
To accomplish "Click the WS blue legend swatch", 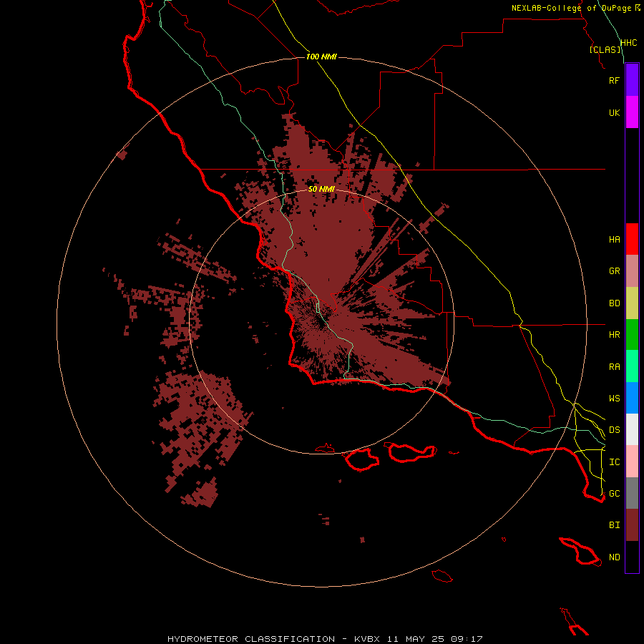I will pyautogui.click(x=632, y=398).
